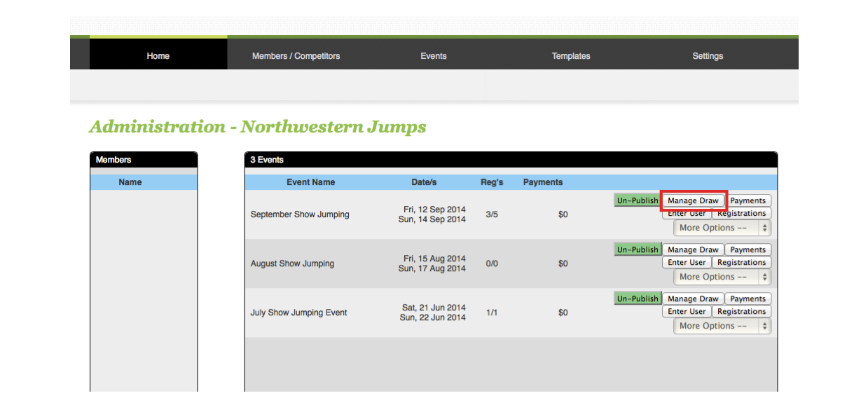The image size is (868, 405).
Task: Expand More Options for August Show Jumping
Action: [722, 277]
